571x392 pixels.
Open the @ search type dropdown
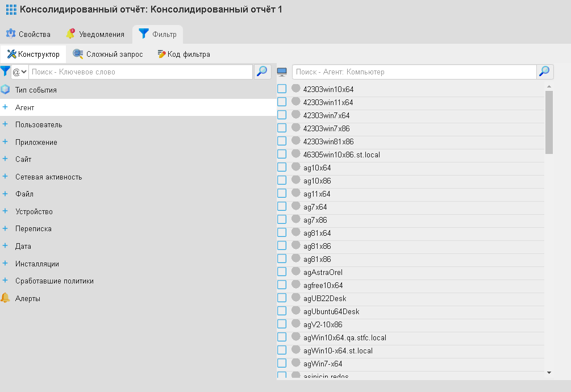(20, 72)
